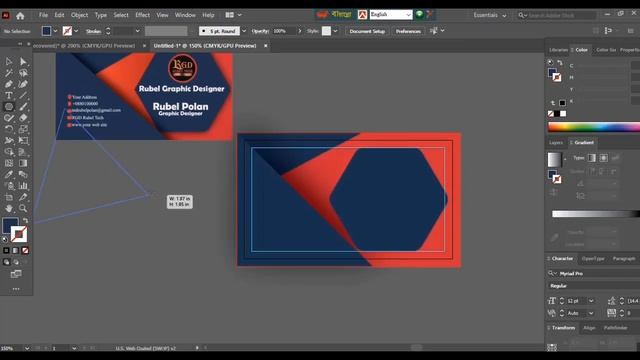The height and width of the screenshot is (360, 640).
Task: Open the zoom level 150% dropdown
Action: 27,348
